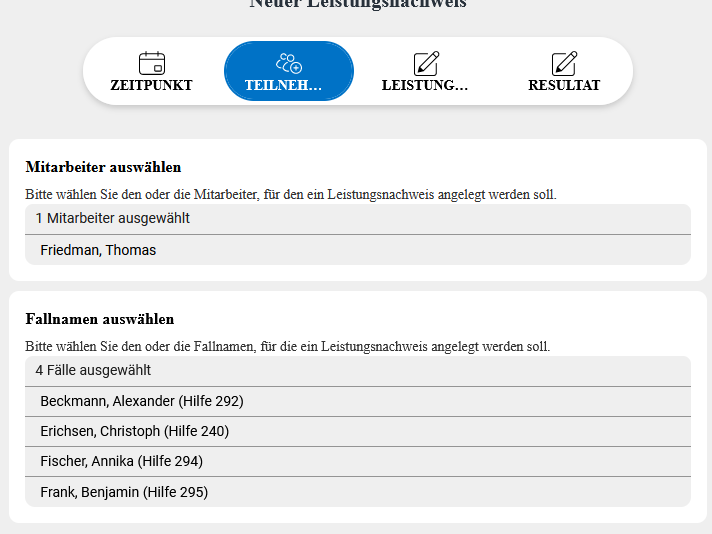
Task: Expand the '4 Fälle ausgewählt' selector
Action: [x=357, y=371]
